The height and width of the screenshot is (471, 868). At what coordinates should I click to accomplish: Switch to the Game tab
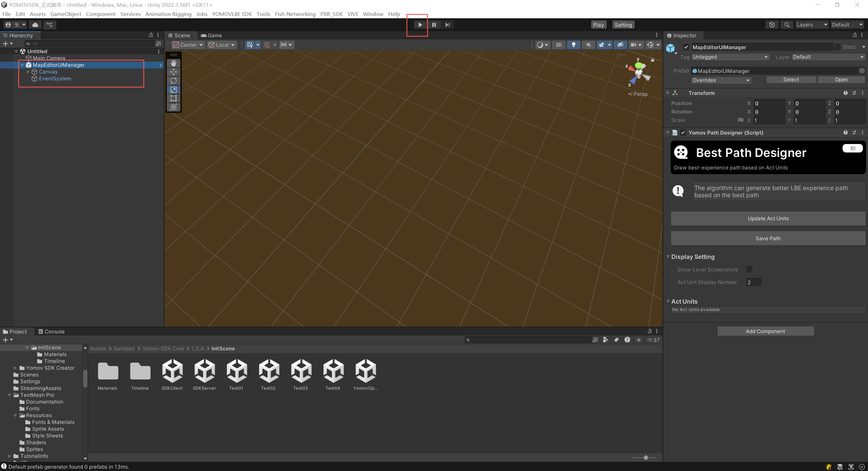click(x=211, y=35)
